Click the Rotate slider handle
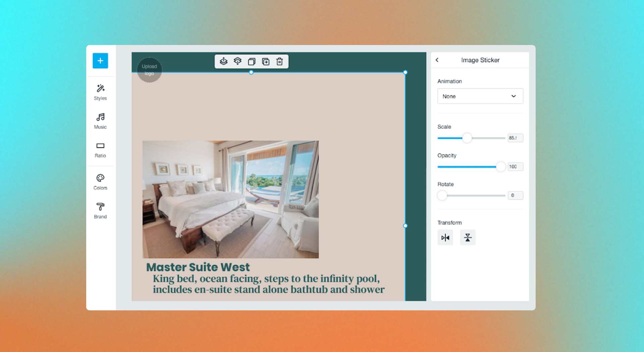Viewport: 644px width, 352px height. pos(442,195)
